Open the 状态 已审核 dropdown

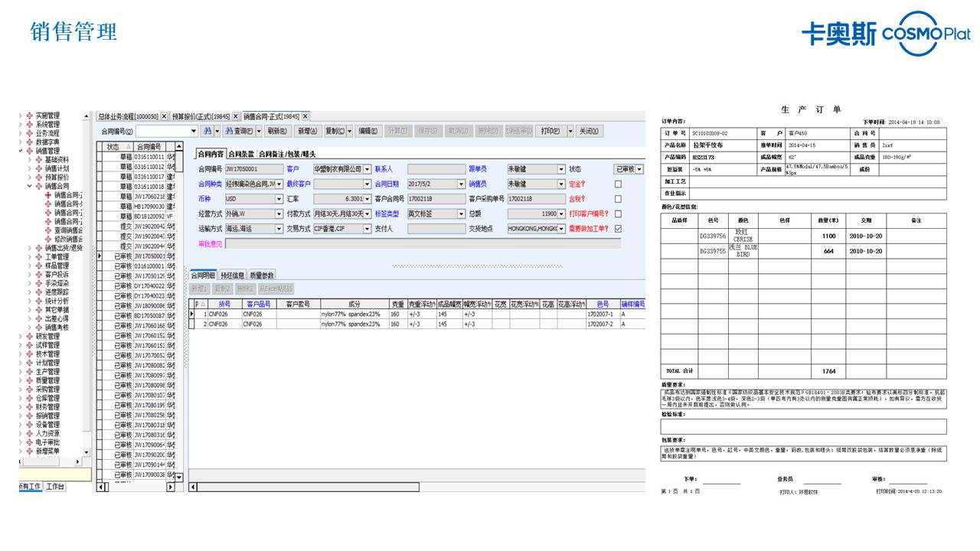(x=639, y=169)
